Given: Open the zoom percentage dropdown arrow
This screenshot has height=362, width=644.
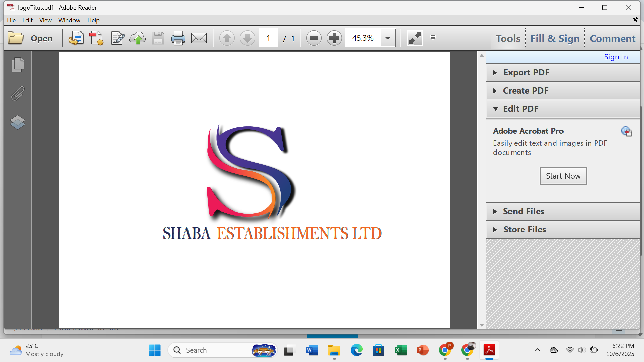Looking at the screenshot, I should [388, 38].
